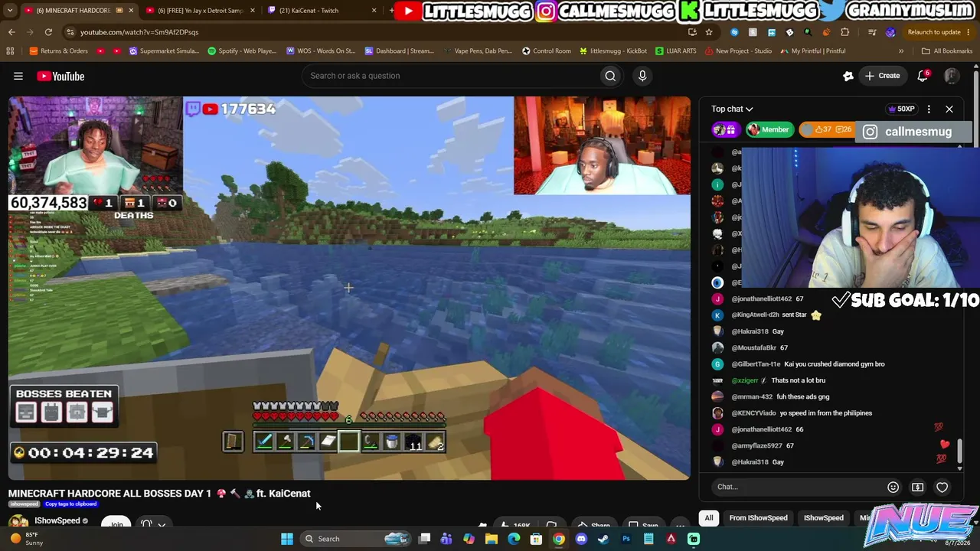
Task: Open the LUAR ARTS bookmark
Action: point(675,51)
